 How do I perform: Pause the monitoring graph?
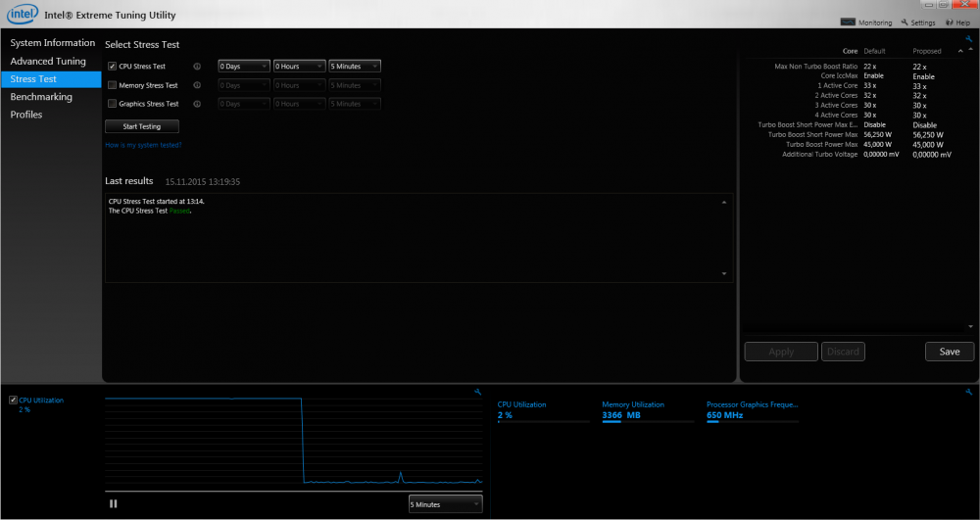click(x=114, y=503)
